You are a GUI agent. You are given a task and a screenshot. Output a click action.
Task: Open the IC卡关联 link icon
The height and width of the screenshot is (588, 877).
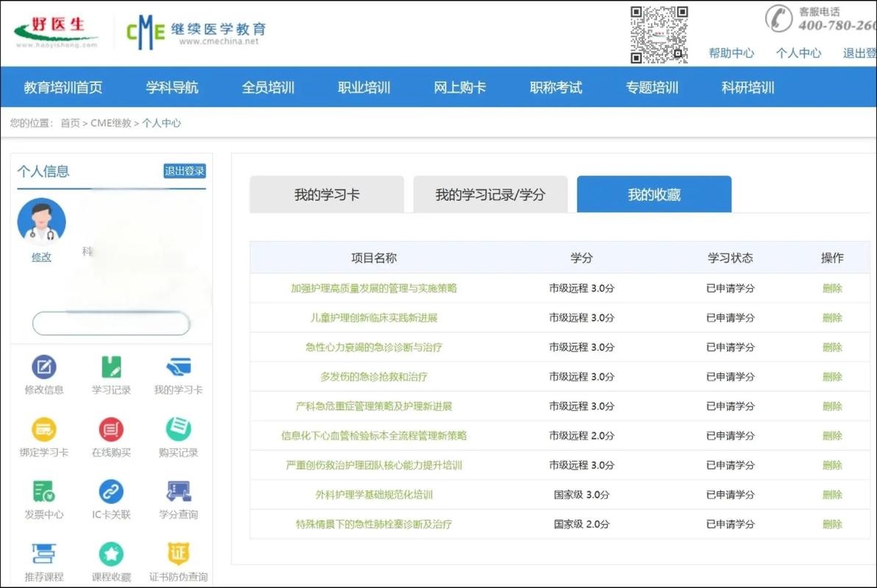[x=111, y=492]
